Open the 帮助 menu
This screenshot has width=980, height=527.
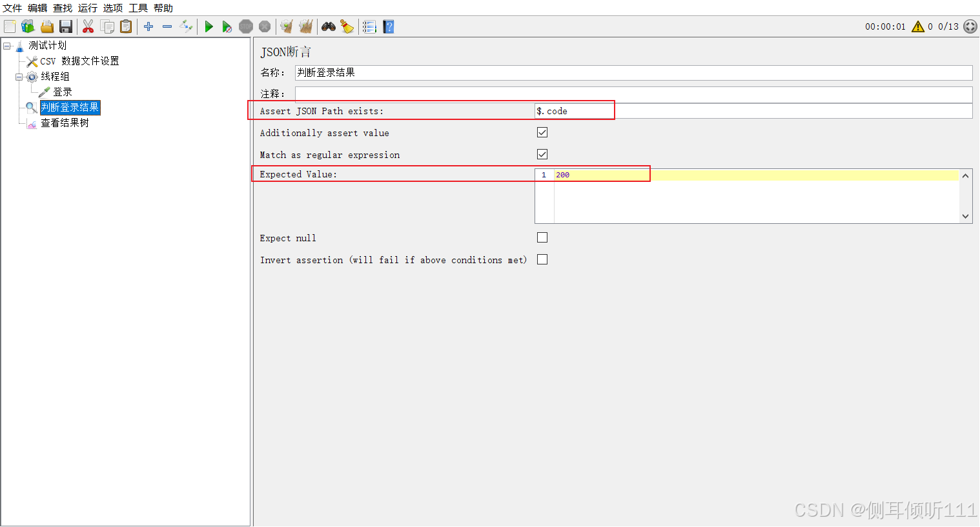point(163,8)
